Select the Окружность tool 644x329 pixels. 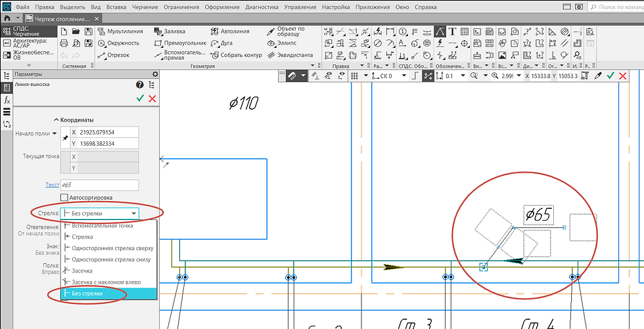(x=119, y=43)
